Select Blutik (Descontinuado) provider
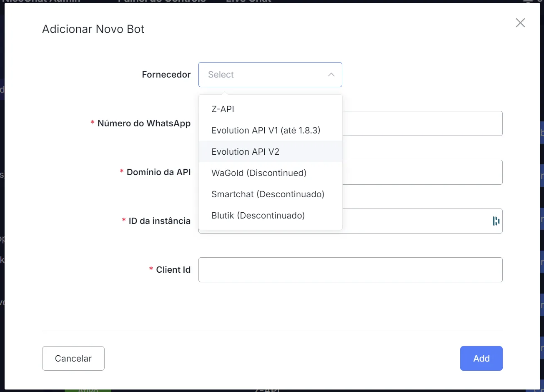 pyautogui.click(x=271, y=216)
